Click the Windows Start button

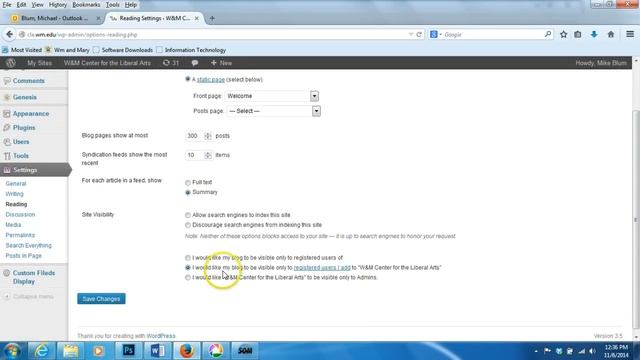(x=12, y=351)
